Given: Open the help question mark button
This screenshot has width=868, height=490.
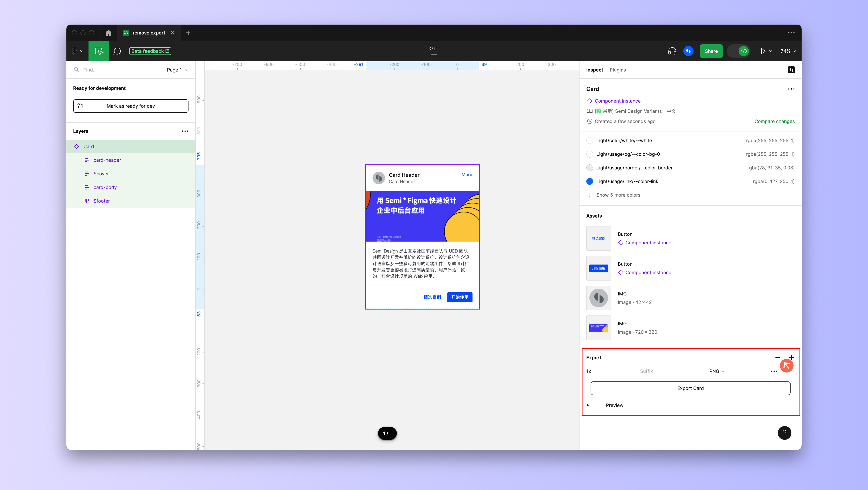Looking at the screenshot, I should 784,433.
